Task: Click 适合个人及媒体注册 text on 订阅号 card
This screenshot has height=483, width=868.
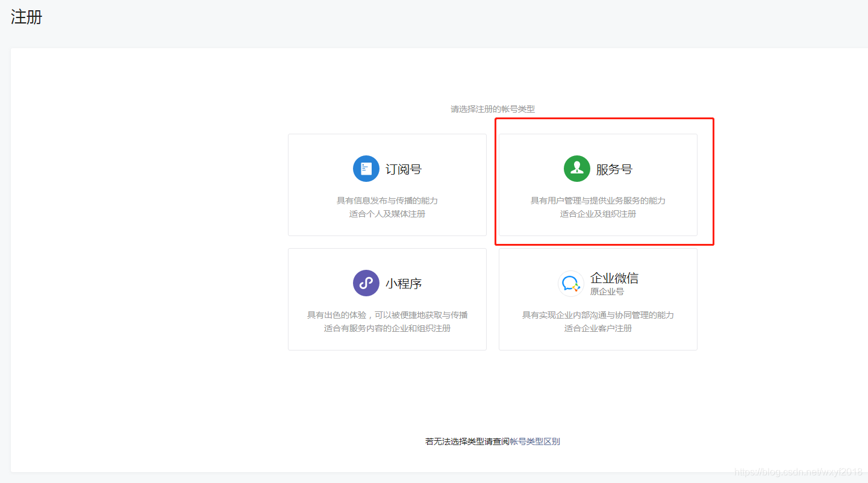Action: (x=387, y=213)
